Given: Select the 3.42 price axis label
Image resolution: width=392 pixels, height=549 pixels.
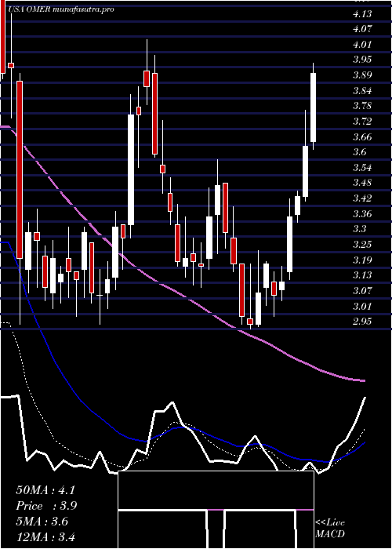Looking at the screenshot, I should tap(362, 198).
